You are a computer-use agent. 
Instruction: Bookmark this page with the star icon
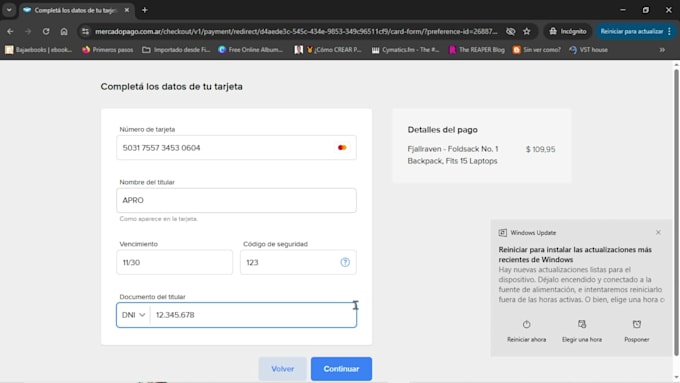click(526, 31)
